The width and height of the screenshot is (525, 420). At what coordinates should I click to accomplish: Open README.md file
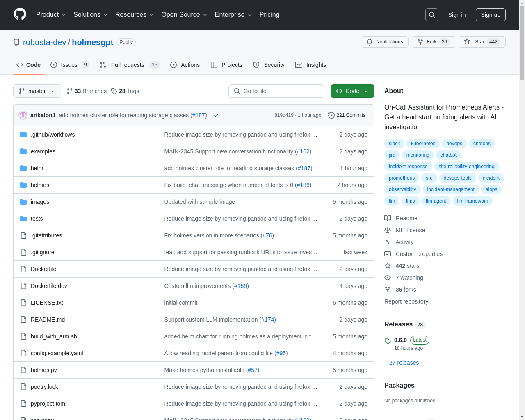point(48,320)
